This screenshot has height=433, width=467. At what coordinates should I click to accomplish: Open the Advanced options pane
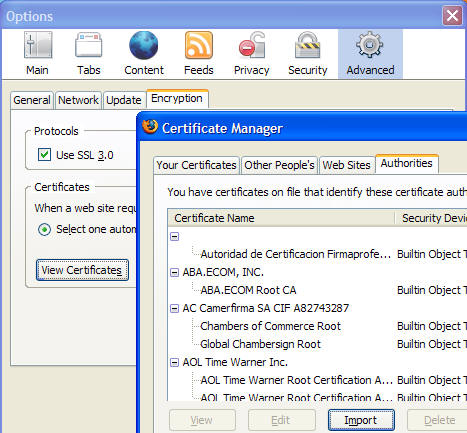click(x=370, y=54)
